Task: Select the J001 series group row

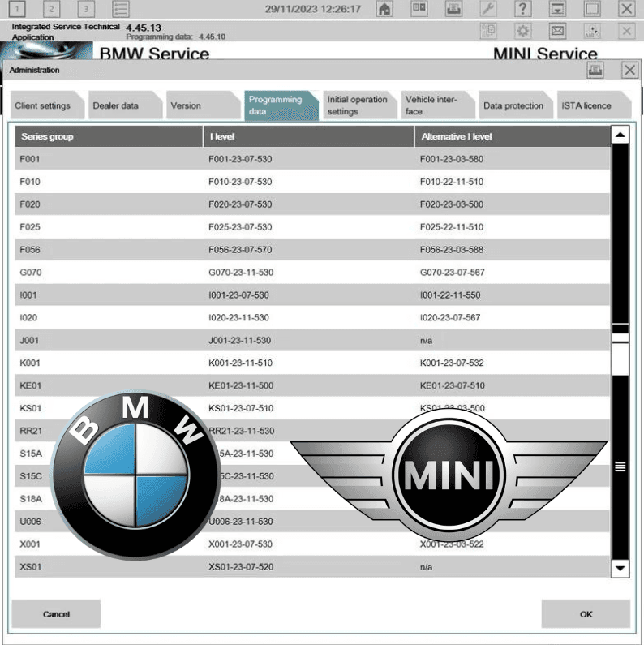Action: 312,340
